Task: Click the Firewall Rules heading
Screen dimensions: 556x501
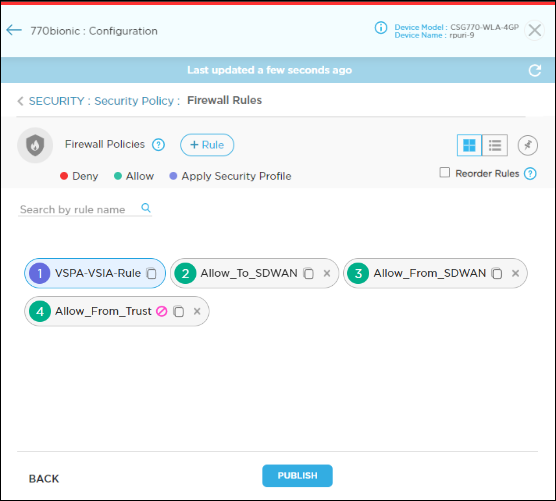Action: 224,100
